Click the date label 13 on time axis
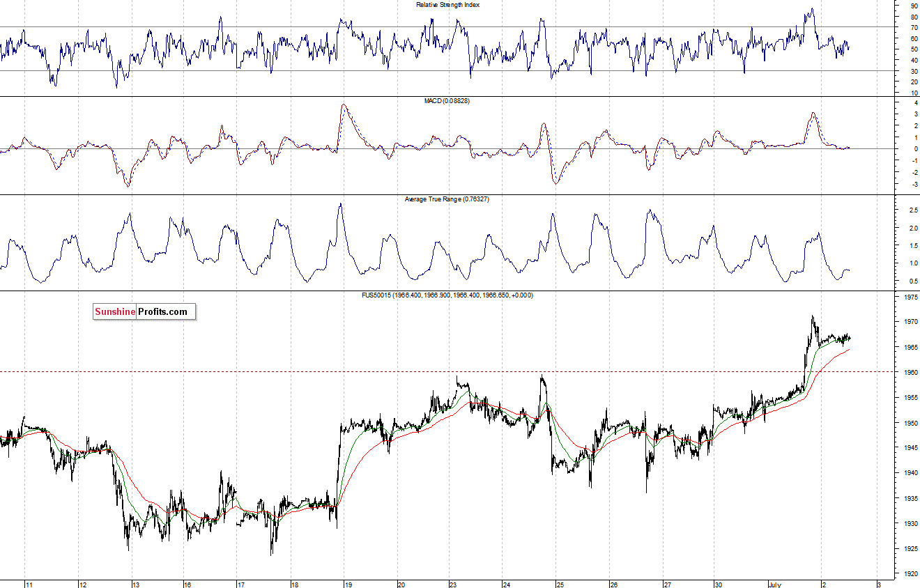Screen dimensions: 920x588 [136, 584]
